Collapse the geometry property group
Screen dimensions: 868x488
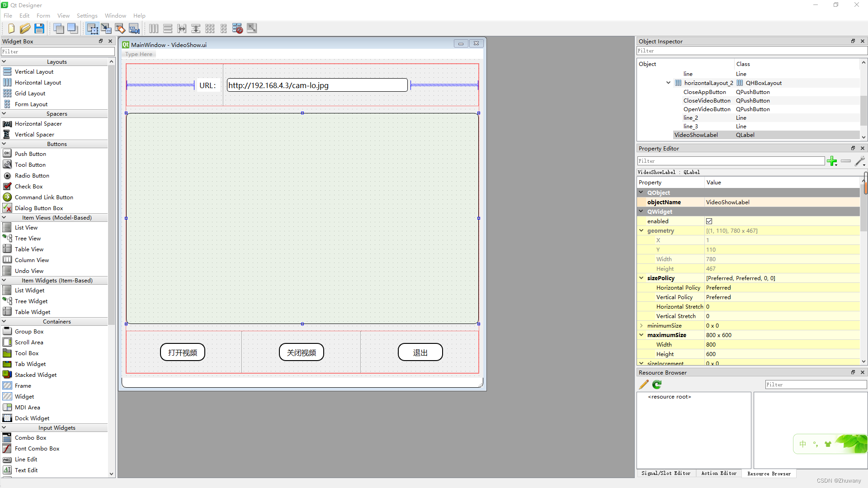pyautogui.click(x=641, y=231)
